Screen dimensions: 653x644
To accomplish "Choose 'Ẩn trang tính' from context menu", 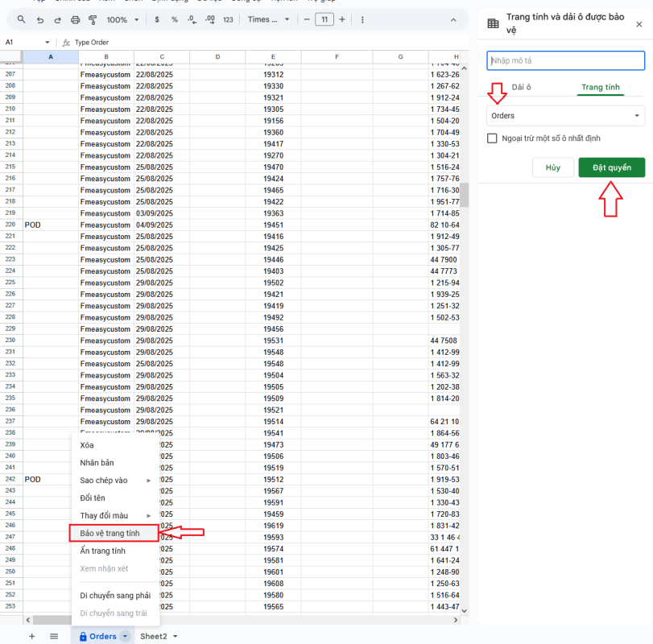I will [x=102, y=551].
